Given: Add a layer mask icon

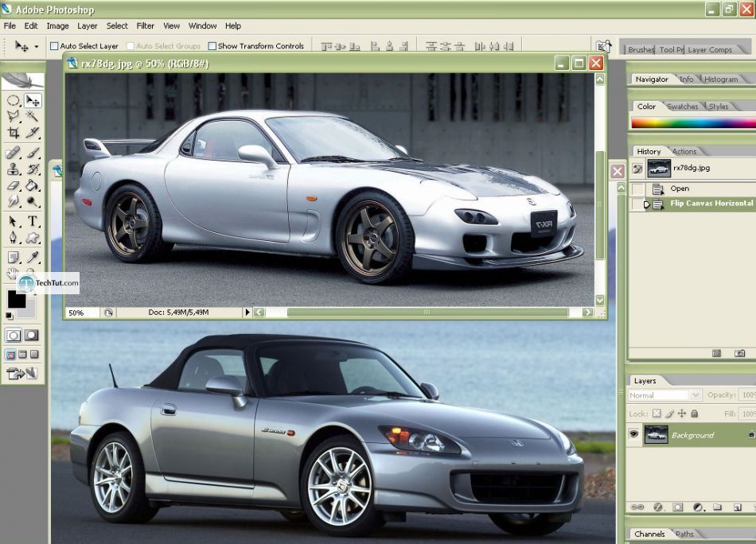Looking at the screenshot, I should pos(678,507).
